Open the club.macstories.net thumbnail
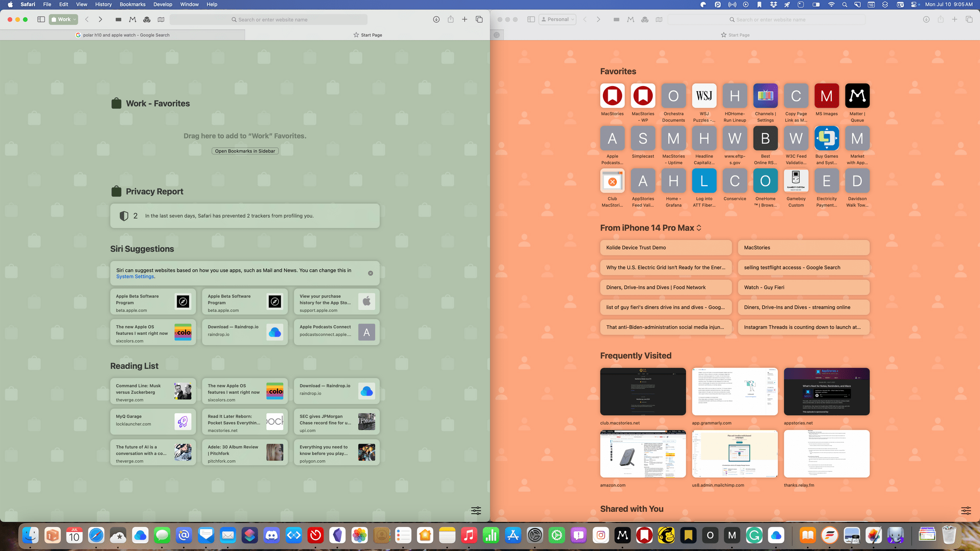The width and height of the screenshot is (980, 551). tap(643, 392)
